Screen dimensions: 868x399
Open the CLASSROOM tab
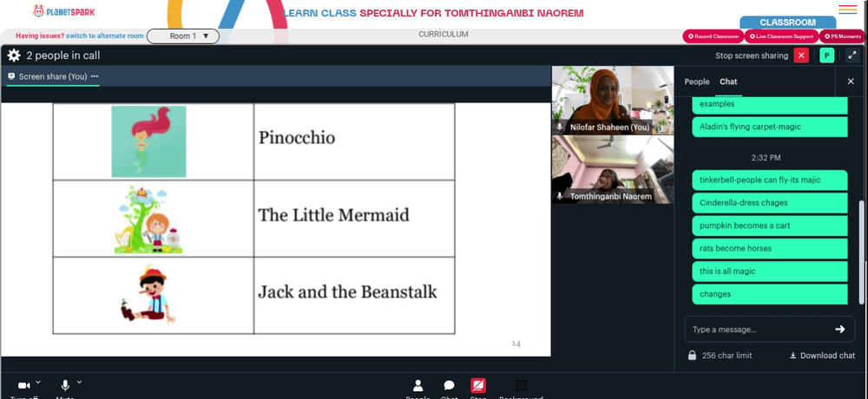coord(788,23)
